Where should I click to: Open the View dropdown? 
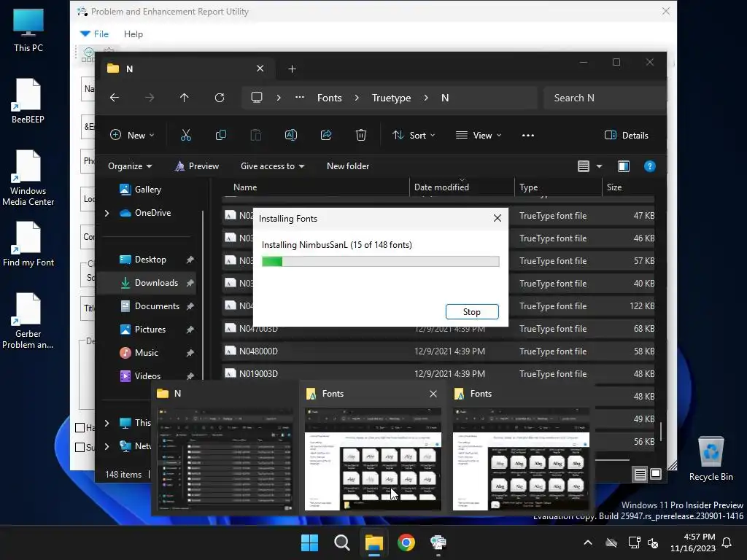[x=479, y=135]
